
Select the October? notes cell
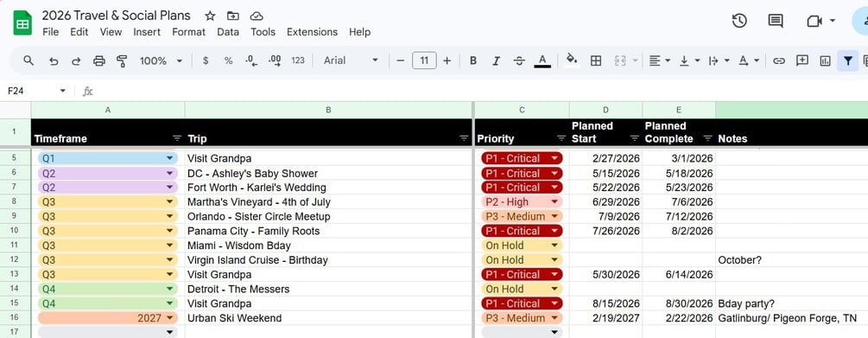[792, 260]
